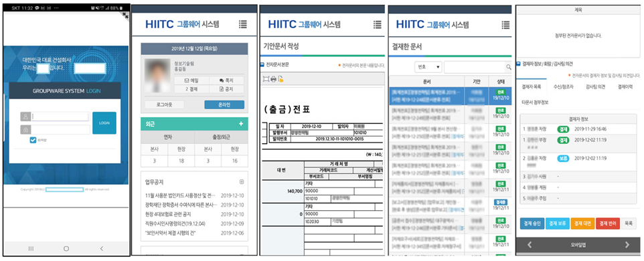
Task: Open 2 결재 from profile card
Action: click(191, 89)
